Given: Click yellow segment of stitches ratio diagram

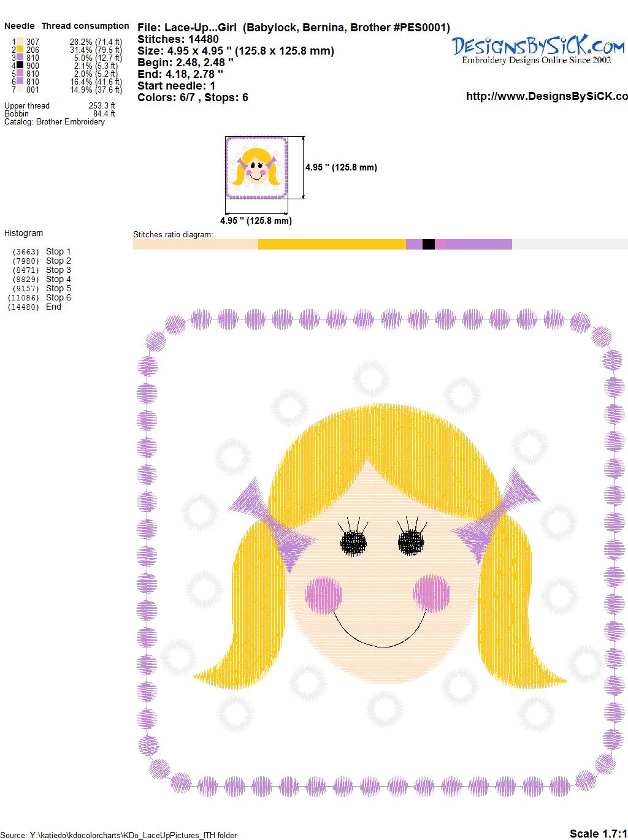Looking at the screenshot, I should 331,245.
